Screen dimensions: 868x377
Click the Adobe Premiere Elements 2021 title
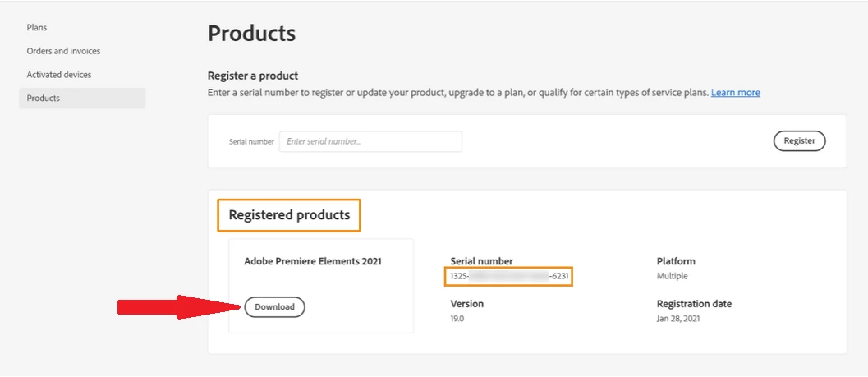click(x=313, y=261)
